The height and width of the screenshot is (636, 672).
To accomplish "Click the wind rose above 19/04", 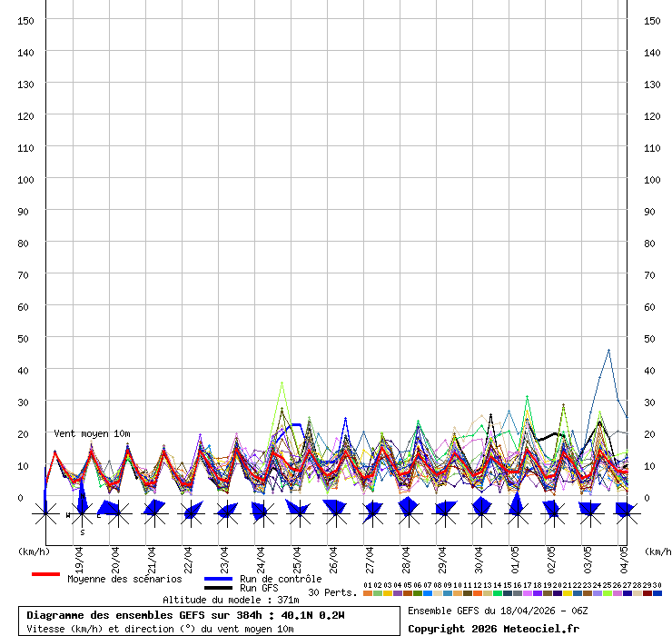I will (82, 513).
